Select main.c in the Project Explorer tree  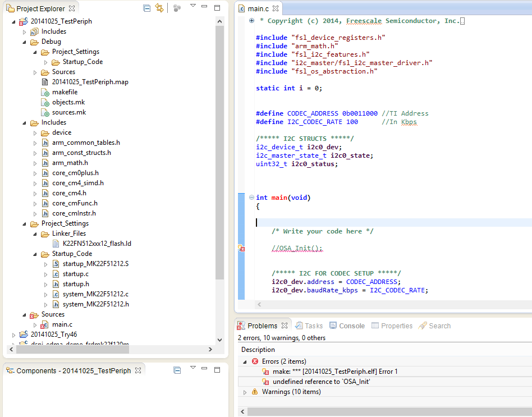pyautogui.click(x=62, y=325)
